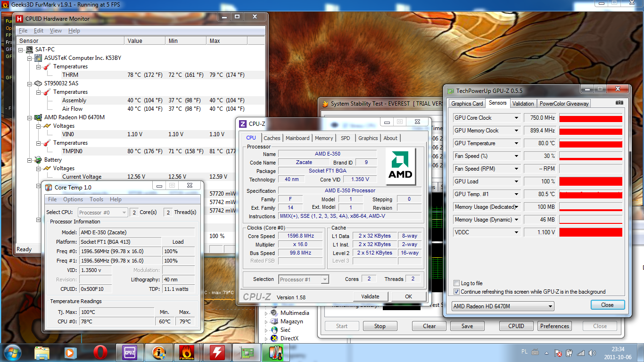644x362 pixels.
Task: Open the Fan Speed (%) sensor dropdown
Action: [x=517, y=156]
